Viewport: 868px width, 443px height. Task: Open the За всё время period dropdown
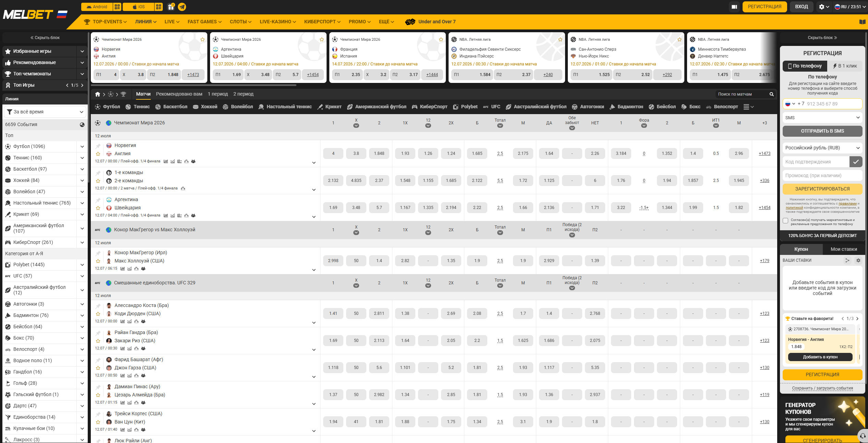[45, 112]
